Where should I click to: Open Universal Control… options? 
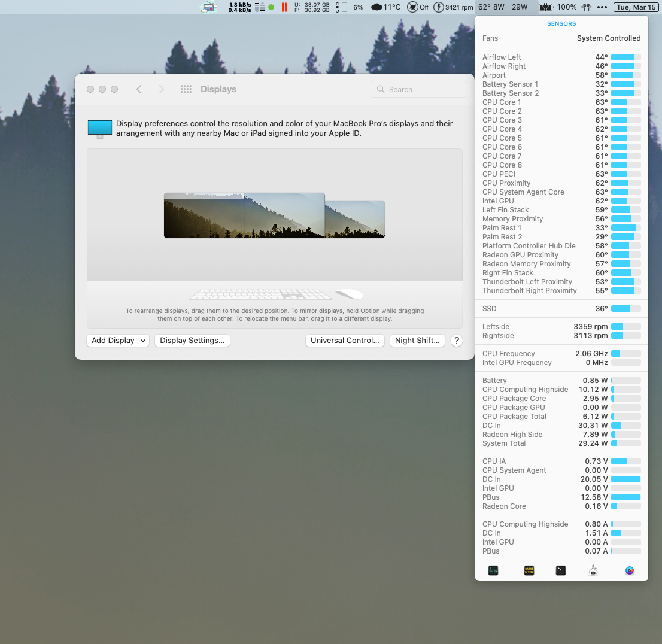pos(345,341)
